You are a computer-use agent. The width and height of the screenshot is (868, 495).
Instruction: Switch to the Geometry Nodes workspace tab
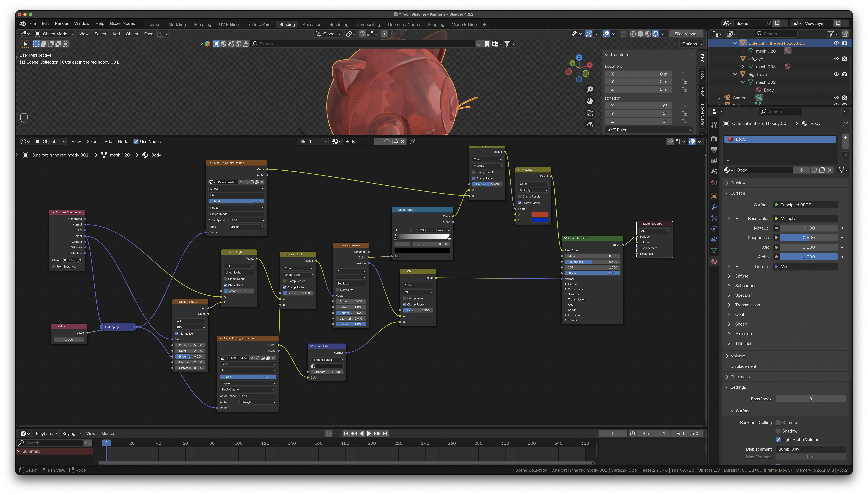[404, 24]
